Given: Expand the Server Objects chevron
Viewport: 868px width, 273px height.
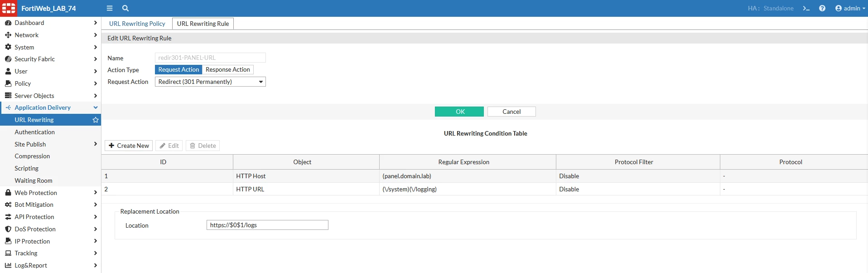Looking at the screenshot, I should [x=95, y=96].
